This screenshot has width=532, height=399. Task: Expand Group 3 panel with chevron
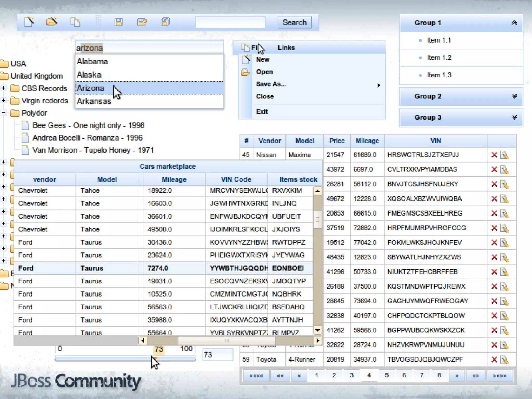[514, 118]
